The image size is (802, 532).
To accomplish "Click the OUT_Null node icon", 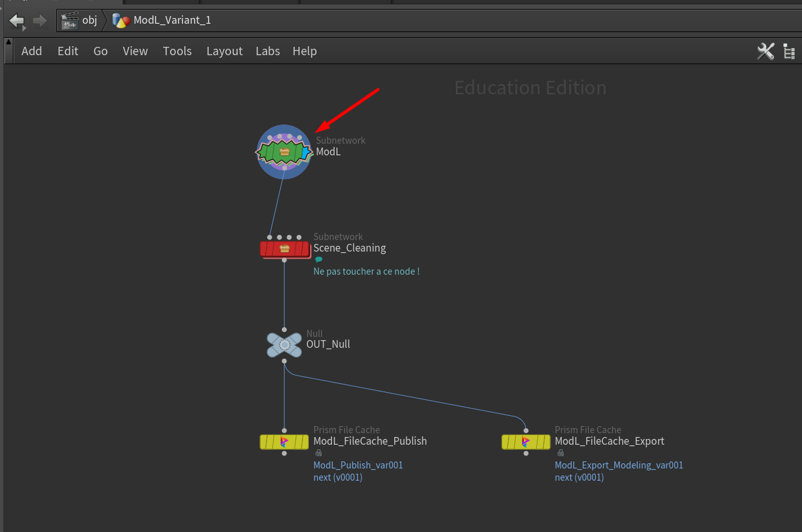I will (284, 345).
